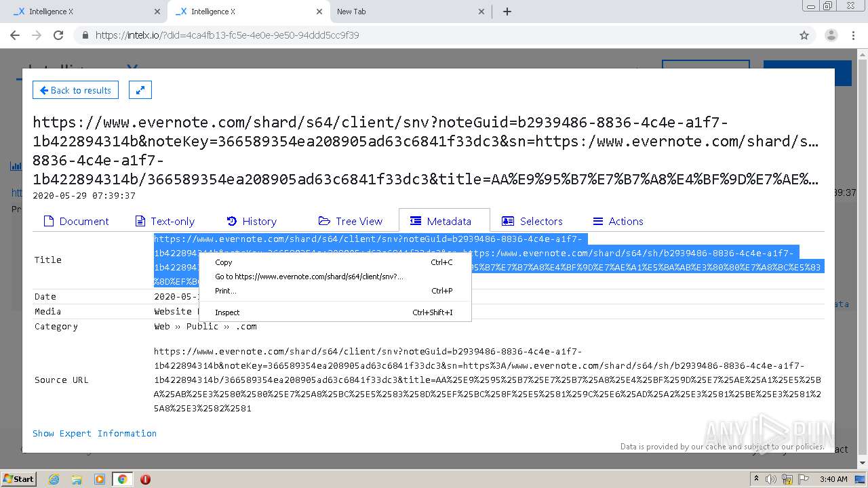
Task: Click the Source URL value text
Action: click(488, 380)
